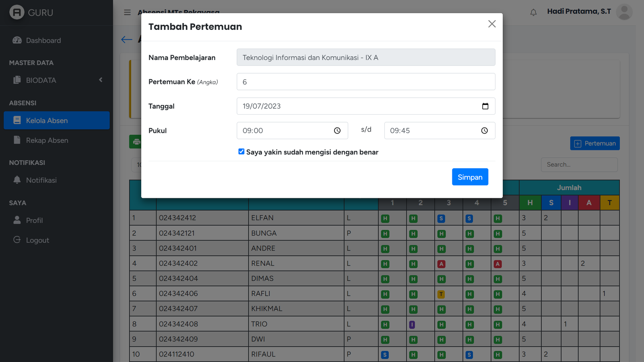Open the notification bell icon
The image size is (644, 362).
click(533, 12)
